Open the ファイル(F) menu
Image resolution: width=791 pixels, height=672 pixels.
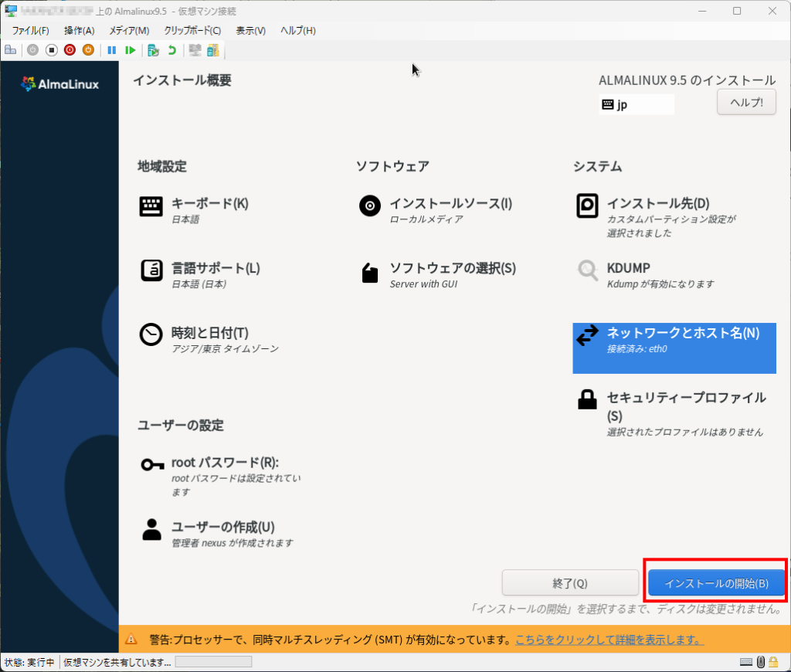tap(30, 30)
